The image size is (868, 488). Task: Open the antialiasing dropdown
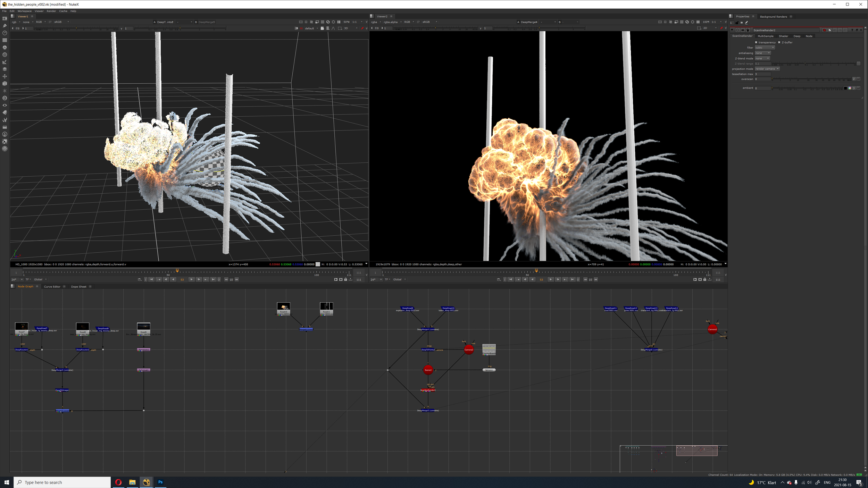tap(762, 53)
